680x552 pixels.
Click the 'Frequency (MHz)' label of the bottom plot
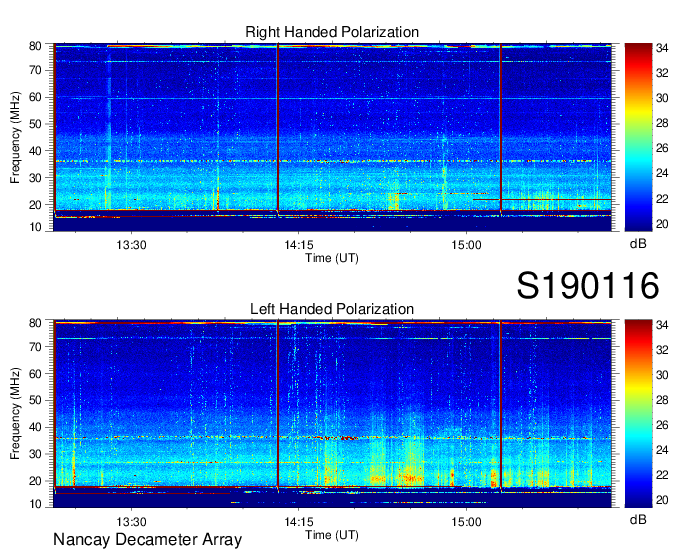[x=16, y=414]
